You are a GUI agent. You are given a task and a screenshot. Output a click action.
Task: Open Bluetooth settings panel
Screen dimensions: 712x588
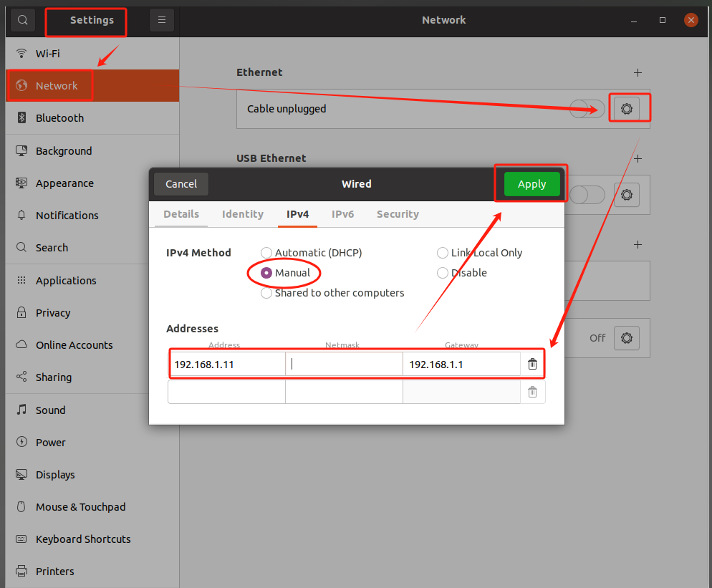[x=92, y=118]
